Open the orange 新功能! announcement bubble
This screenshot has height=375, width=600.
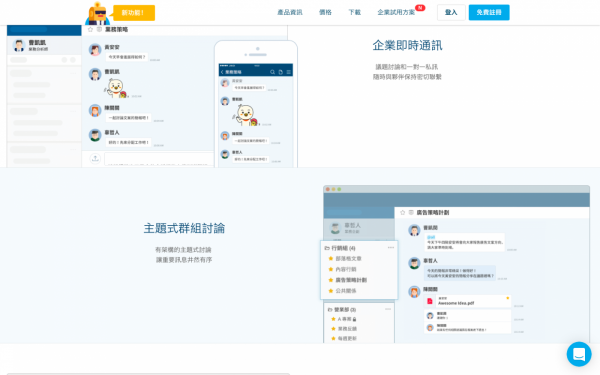click(x=134, y=13)
